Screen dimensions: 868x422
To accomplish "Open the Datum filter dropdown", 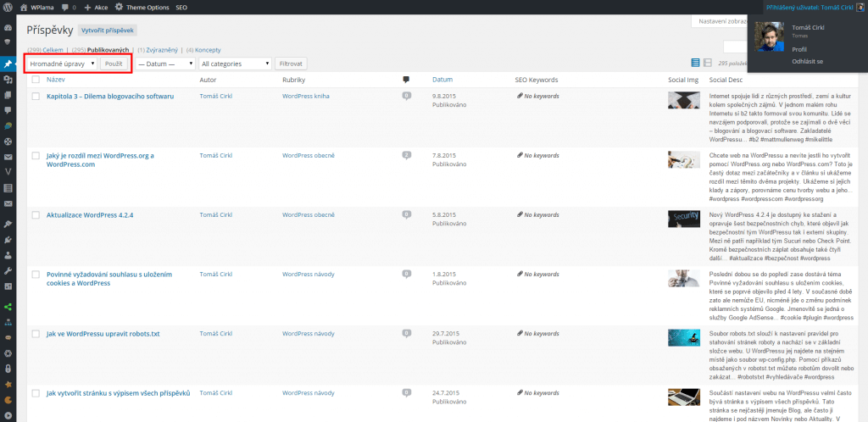I will [x=165, y=64].
